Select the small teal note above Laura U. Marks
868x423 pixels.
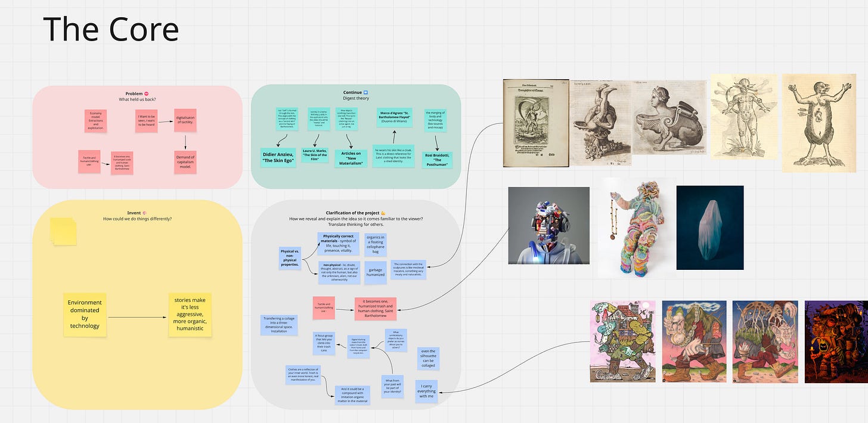pos(318,119)
